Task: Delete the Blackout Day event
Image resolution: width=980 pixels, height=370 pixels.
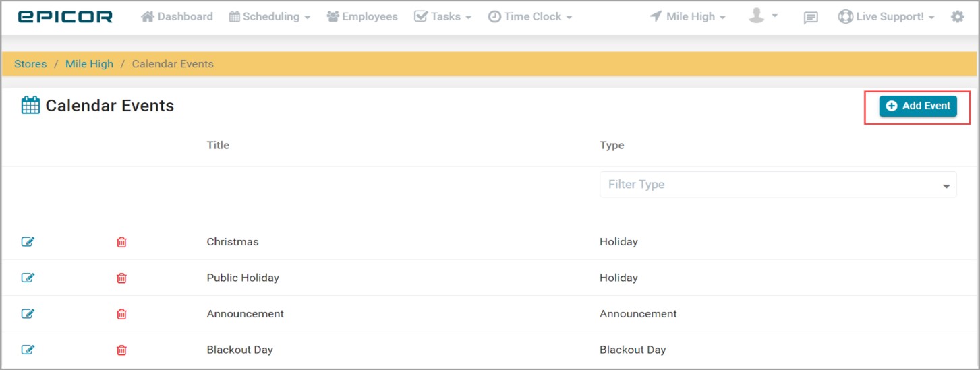Action: [121, 350]
